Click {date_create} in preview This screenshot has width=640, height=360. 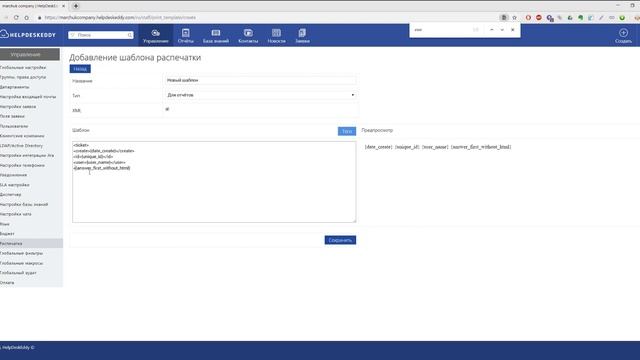378,147
